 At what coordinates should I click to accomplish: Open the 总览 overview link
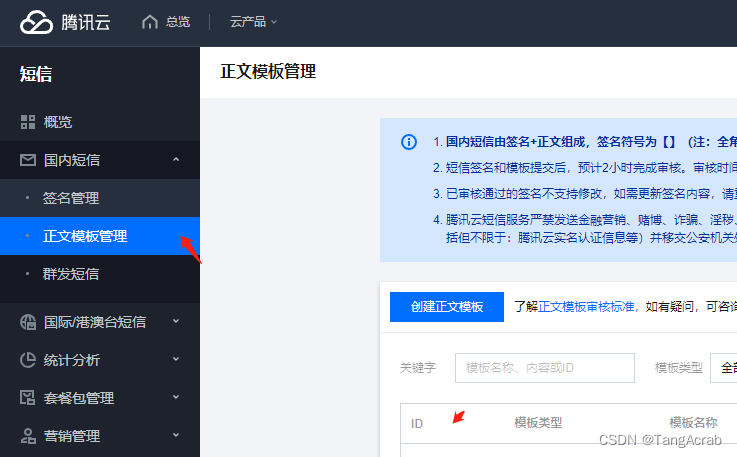178,22
